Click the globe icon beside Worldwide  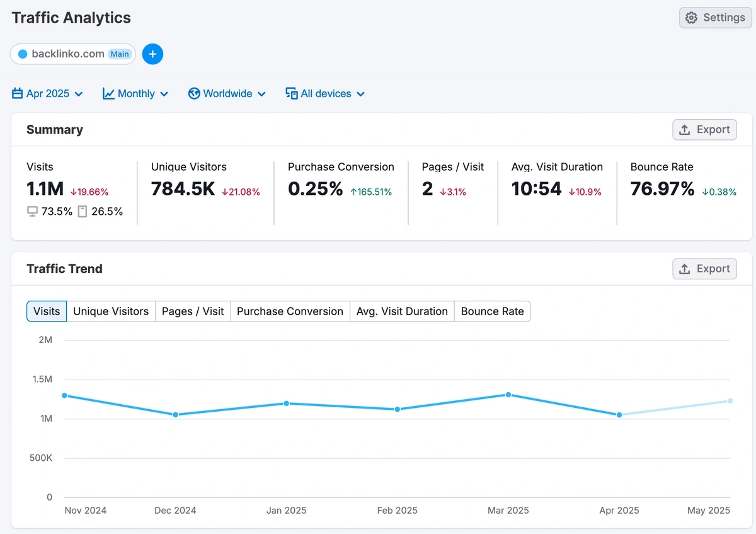click(x=194, y=94)
